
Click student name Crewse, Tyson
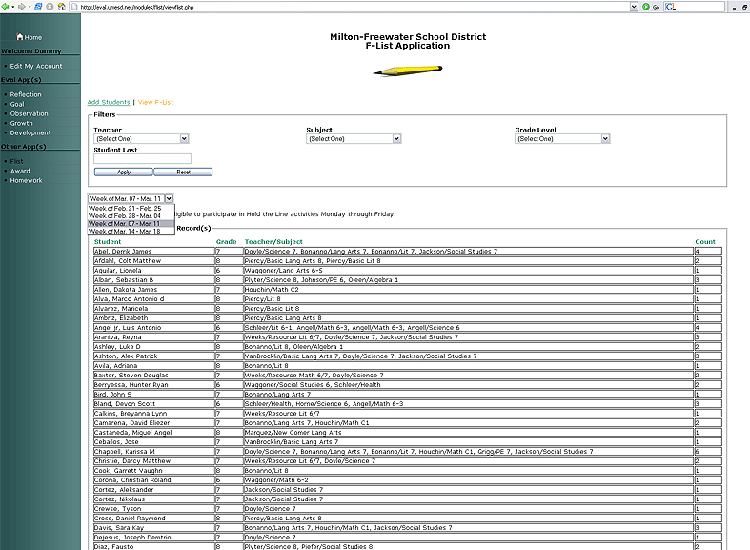118,508
